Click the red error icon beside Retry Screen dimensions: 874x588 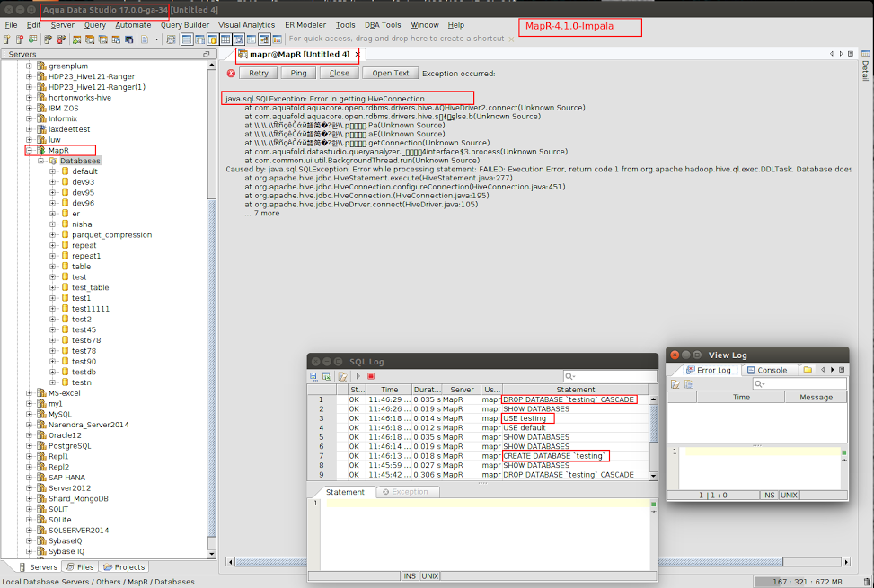pos(231,73)
